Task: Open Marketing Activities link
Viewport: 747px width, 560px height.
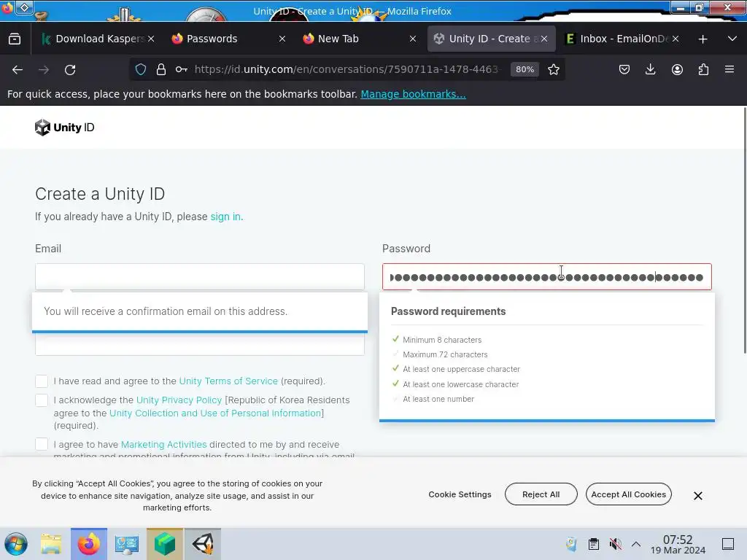Action: (164, 444)
